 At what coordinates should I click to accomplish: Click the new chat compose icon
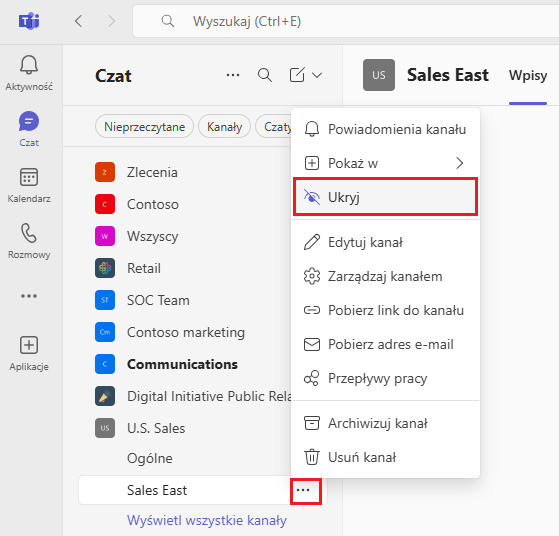(297, 75)
